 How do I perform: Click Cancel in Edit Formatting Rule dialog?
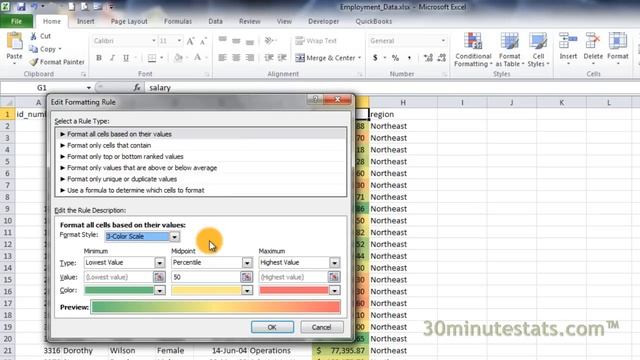pyautogui.click(x=322, y=327)
